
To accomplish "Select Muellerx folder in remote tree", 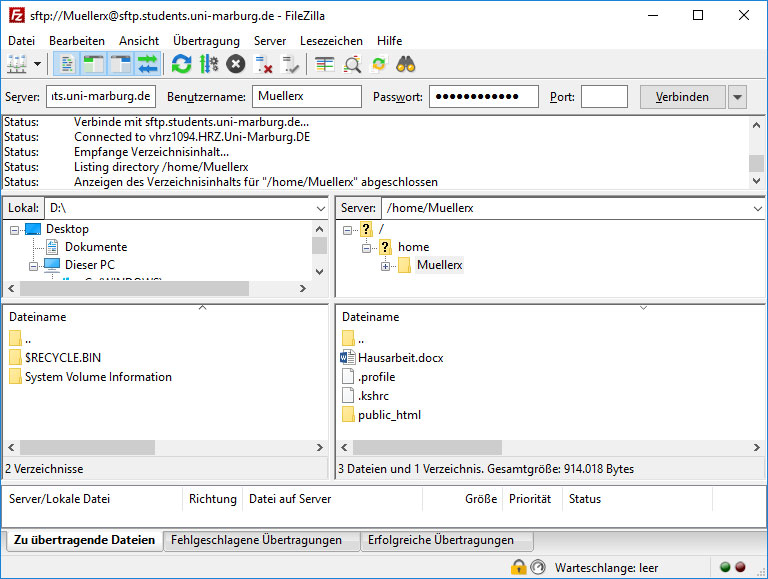I will pos(439,265).
